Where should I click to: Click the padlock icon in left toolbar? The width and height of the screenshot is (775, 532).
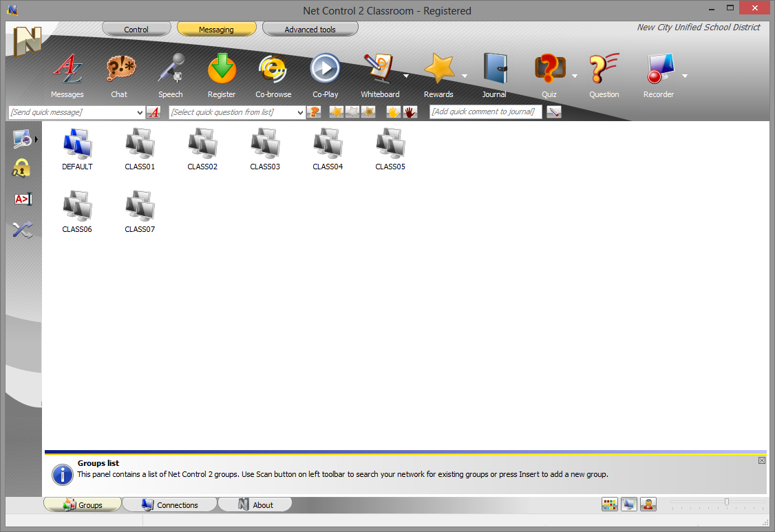21,169
